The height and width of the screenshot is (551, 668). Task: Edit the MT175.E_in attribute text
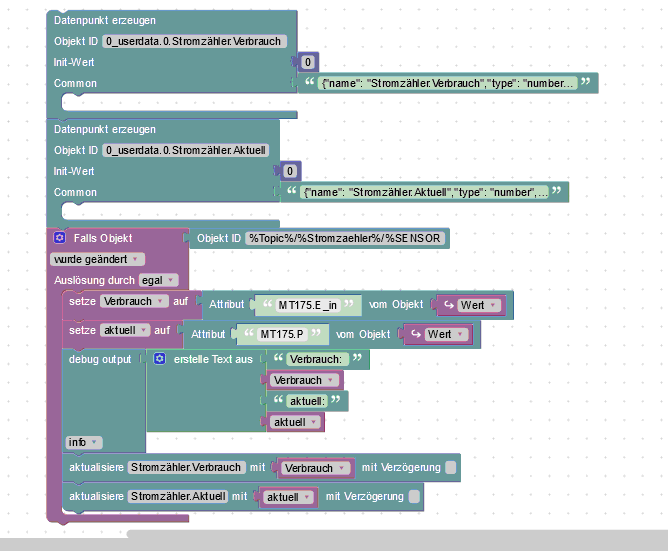[308, 305]
